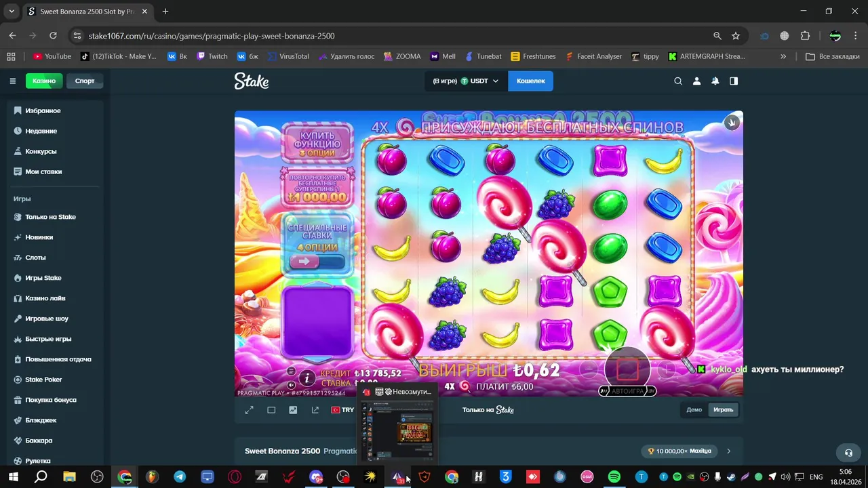Decrease bet with minus button
The image size is (868, 488).
point(589,369)
